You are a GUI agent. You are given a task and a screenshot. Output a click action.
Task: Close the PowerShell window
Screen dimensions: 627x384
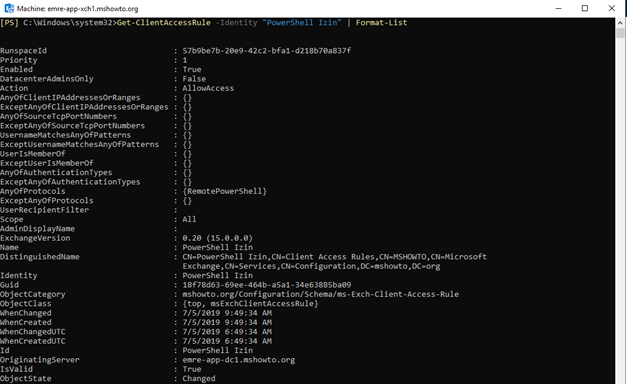(x=611, y=8)
